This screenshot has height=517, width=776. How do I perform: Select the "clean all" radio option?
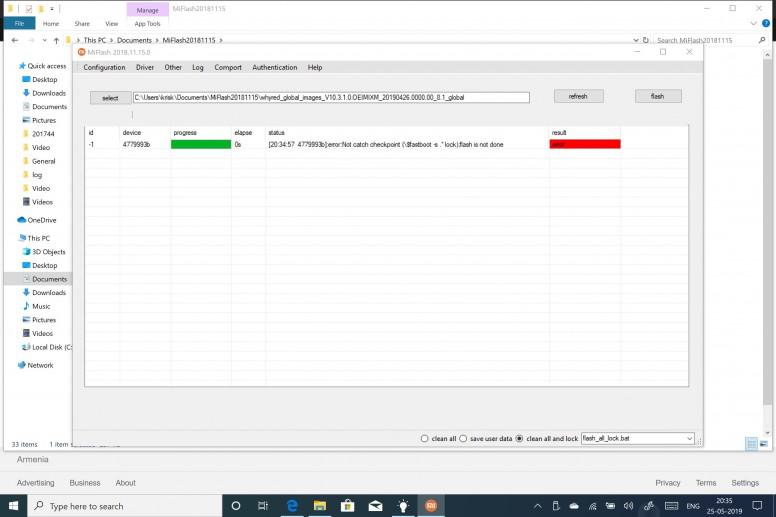tap(425, 438)
